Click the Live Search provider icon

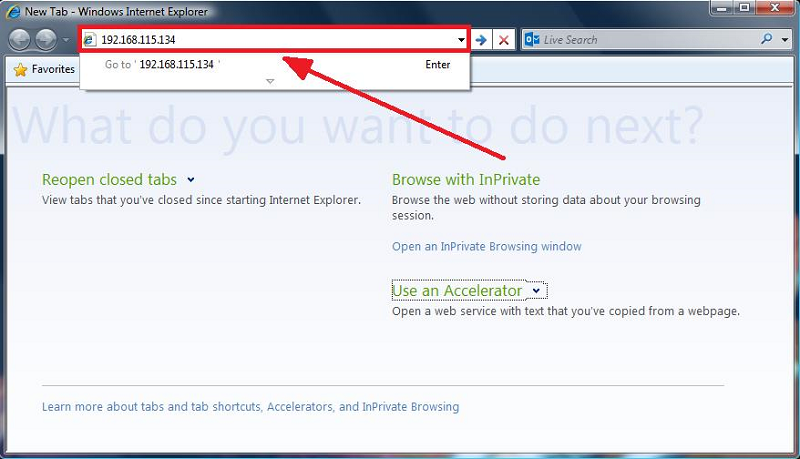(x=532, y=39)
